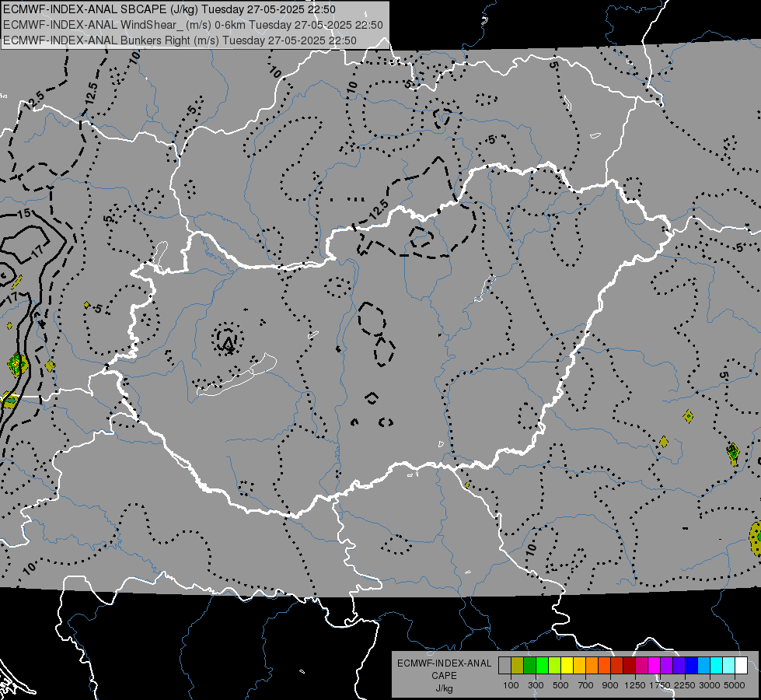The height and width of the screenshot is (700, 761).
Task: Click the 2250 legend value
Action: tap(685, 685)
